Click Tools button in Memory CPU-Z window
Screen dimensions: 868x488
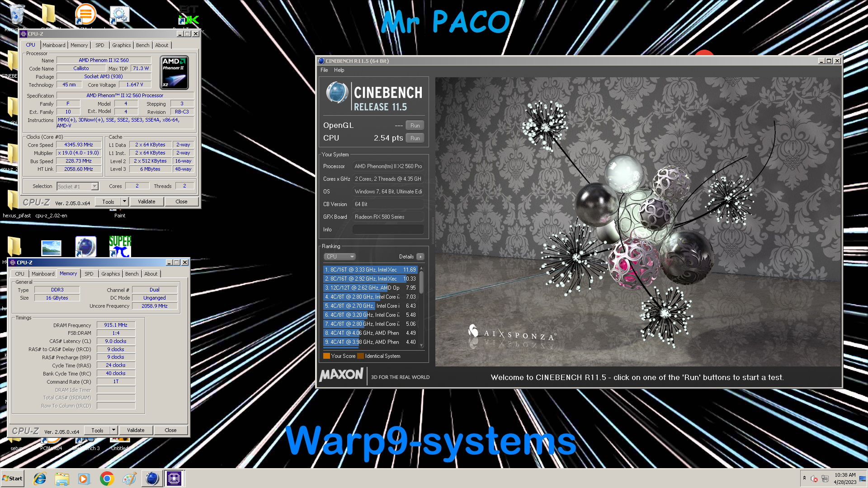coord(98,430)
